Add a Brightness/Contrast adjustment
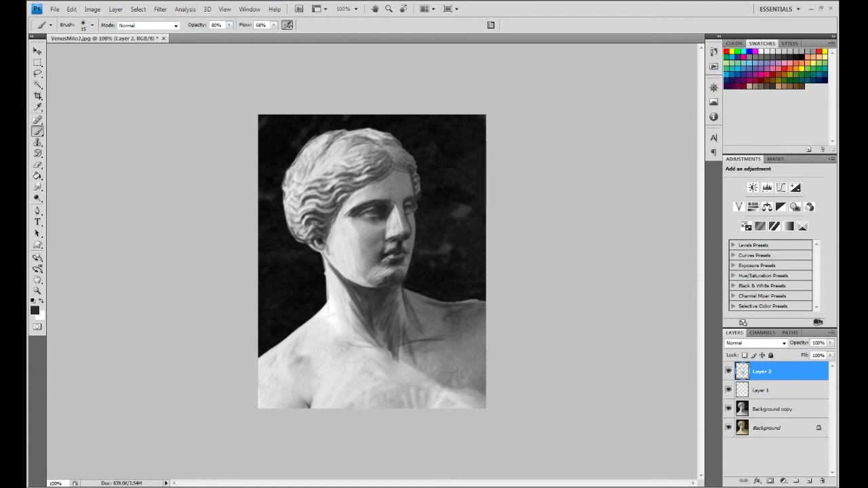 pos(753,188)
